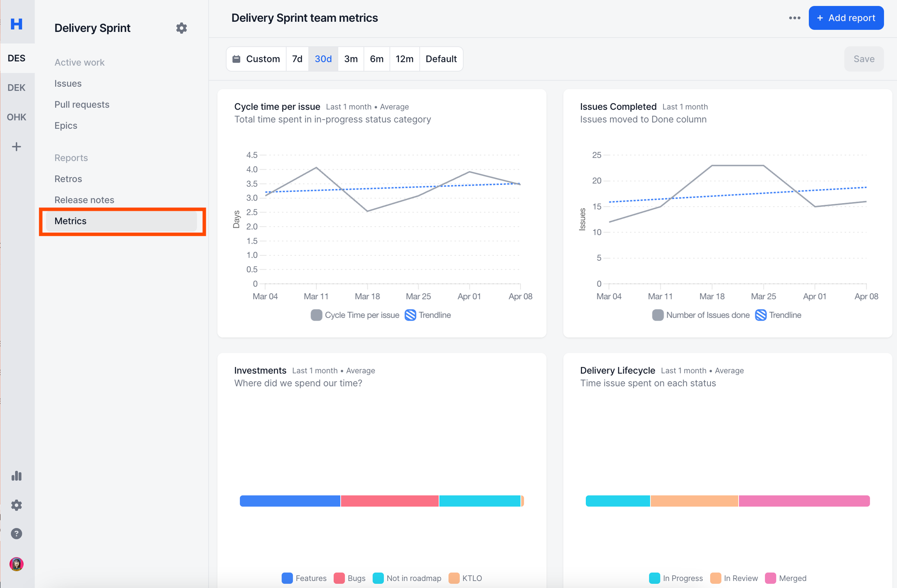Open the user profile avatar

pos(16,563)
